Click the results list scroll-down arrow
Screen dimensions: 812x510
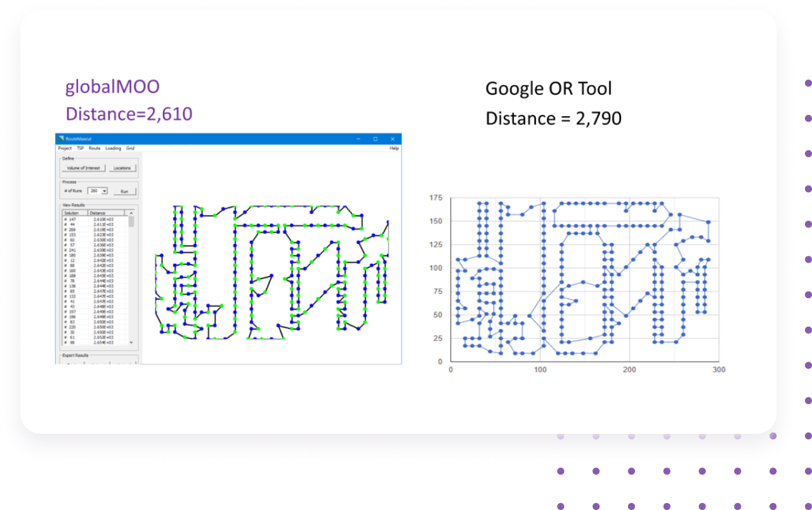131,343
